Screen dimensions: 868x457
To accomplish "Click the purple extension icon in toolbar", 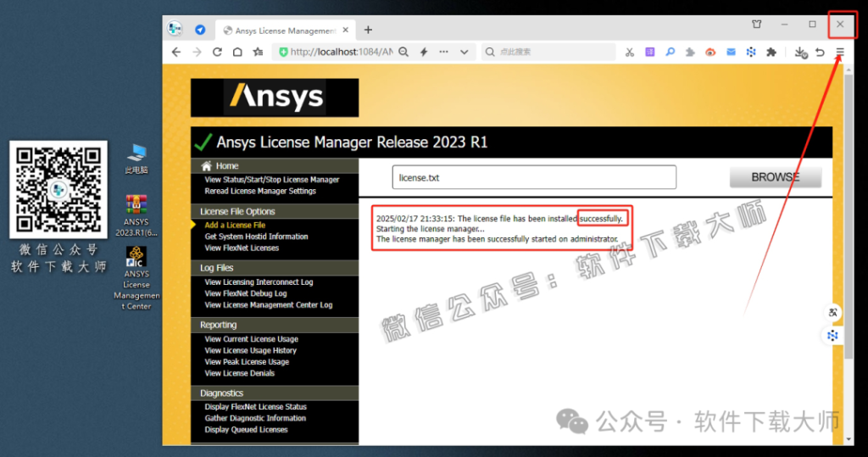I will [650, 52].
